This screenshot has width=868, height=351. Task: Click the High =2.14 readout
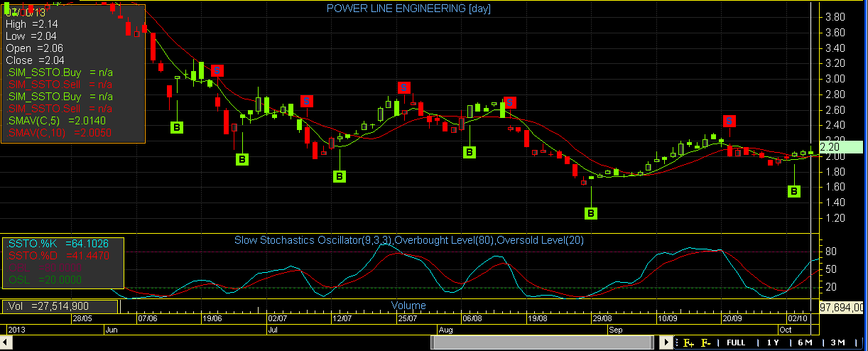click(x=31, y=23)
